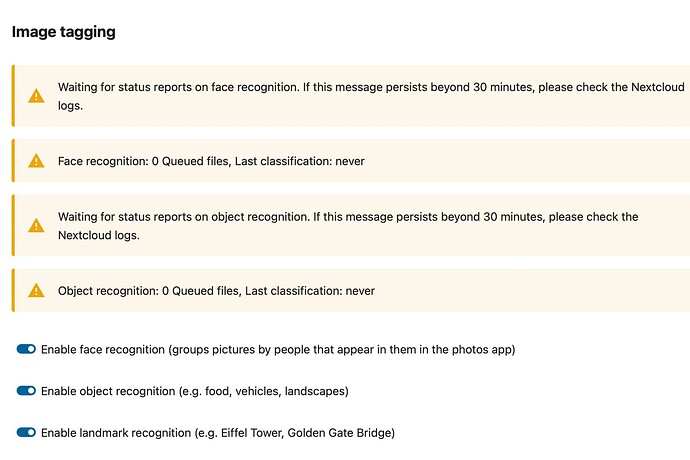Click the "Enable object recognition" label text
The width and height of the screenshot is (690, 460).
point(108,392)
